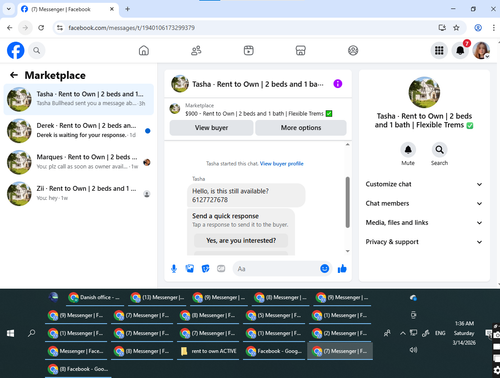Click the View buyer button
Screen dimensions: 500x378
click(211, 128)
